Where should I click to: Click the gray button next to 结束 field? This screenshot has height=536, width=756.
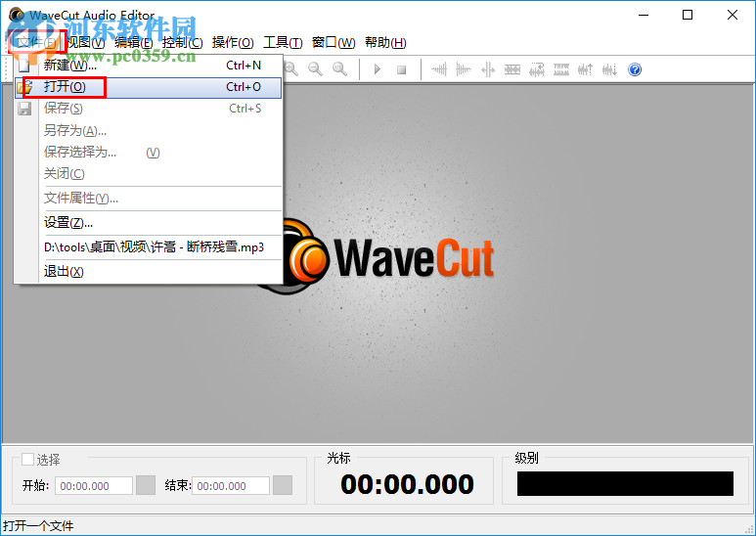[283, 485]
